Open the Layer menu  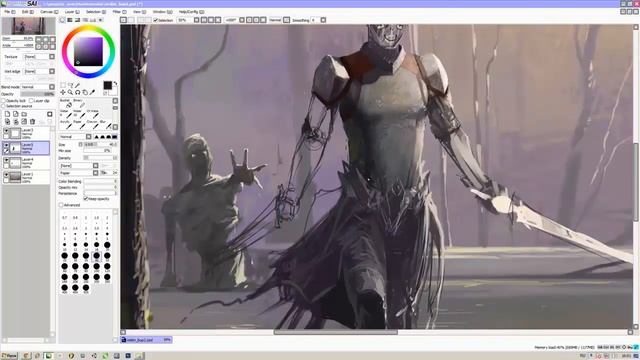coord(72,12)
